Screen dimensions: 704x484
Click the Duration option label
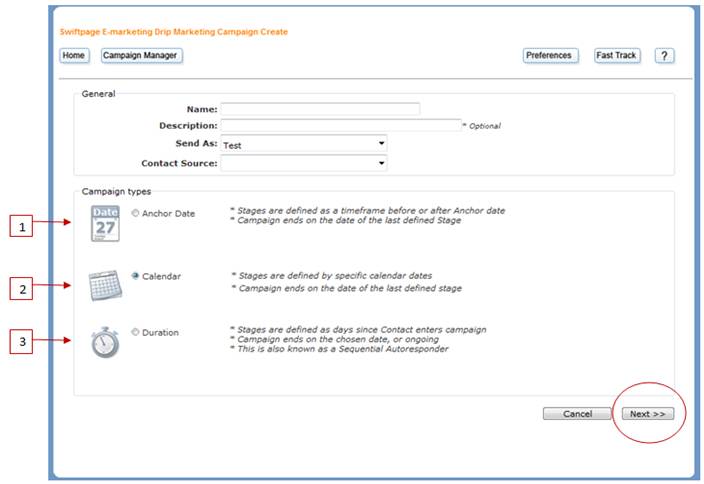coord(160,333)
